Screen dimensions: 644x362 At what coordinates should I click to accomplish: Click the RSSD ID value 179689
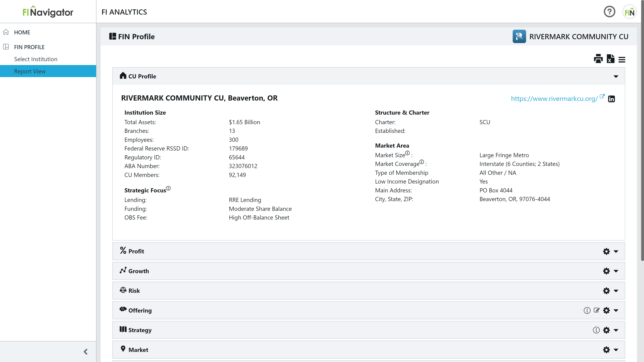[238, 148]
